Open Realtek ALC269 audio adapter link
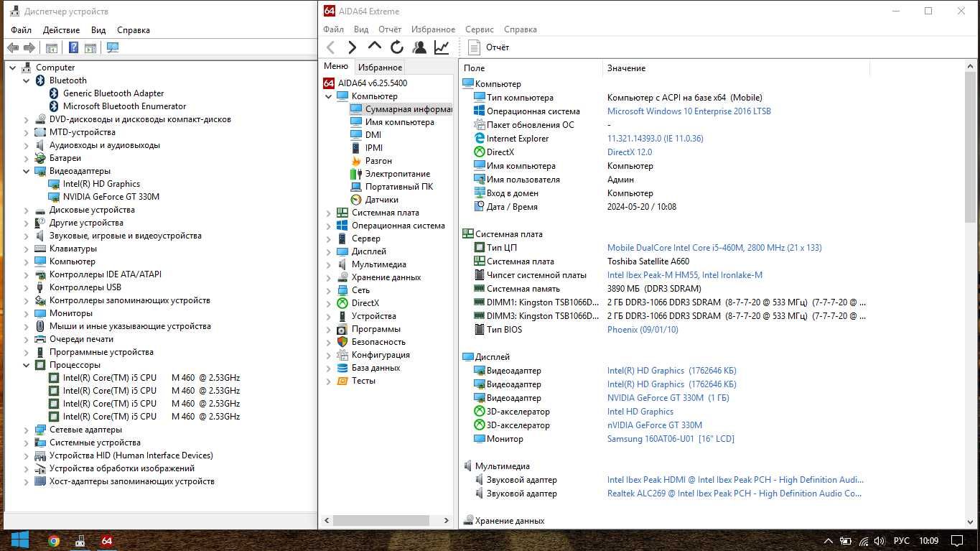Image resolution: width=980 pixels, height=551 pixels. coord(734,494)
